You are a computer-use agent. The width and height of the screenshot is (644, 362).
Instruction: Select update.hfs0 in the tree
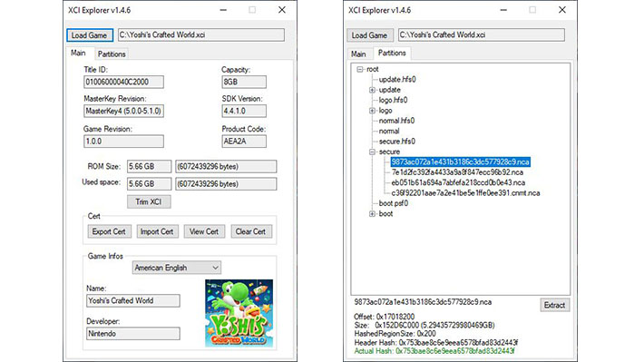point(397,80)
